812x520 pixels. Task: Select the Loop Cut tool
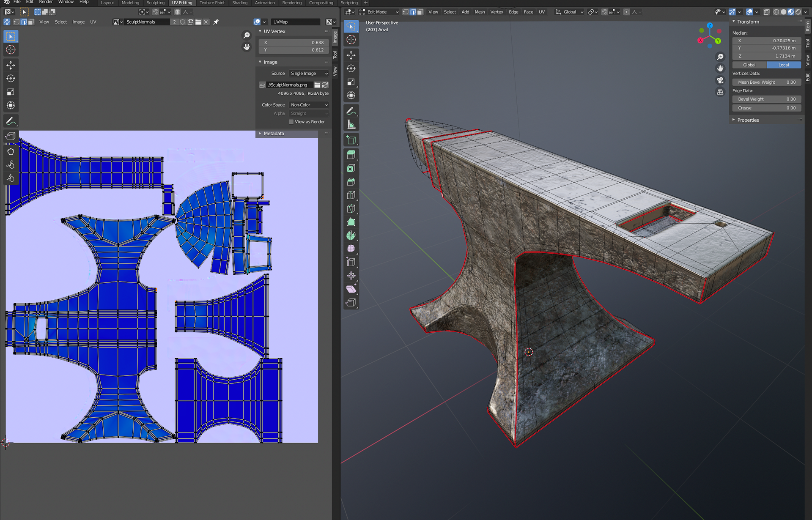point(351,195)
